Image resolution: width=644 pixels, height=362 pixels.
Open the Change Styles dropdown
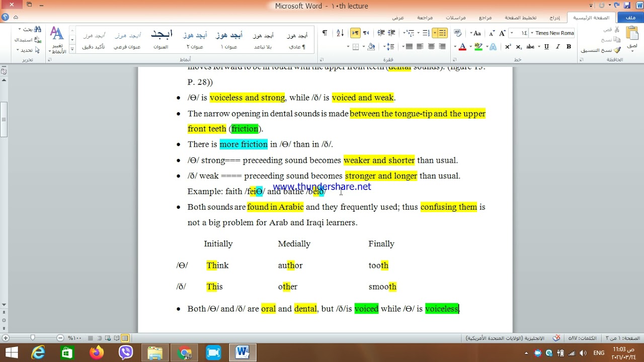(x=57, y=40)
